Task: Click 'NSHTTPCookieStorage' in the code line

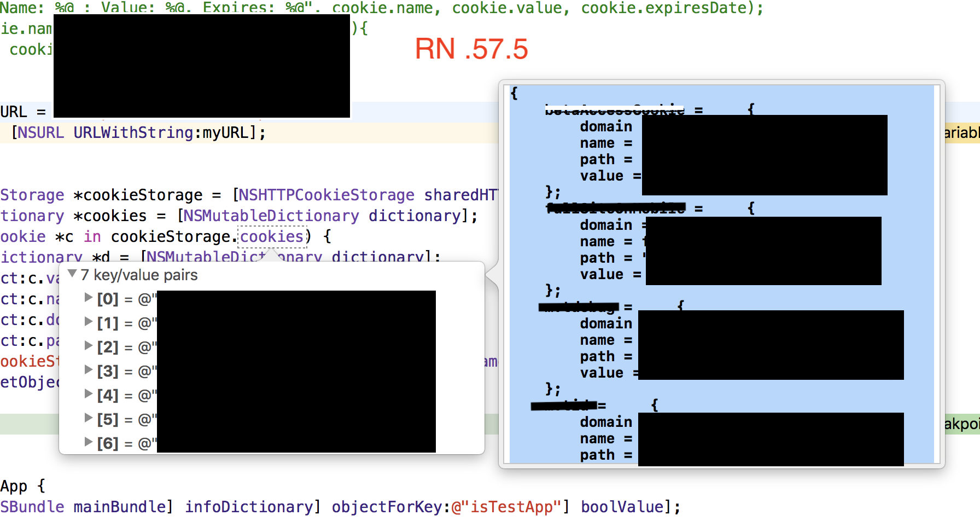Action: (x=326, y=195)
